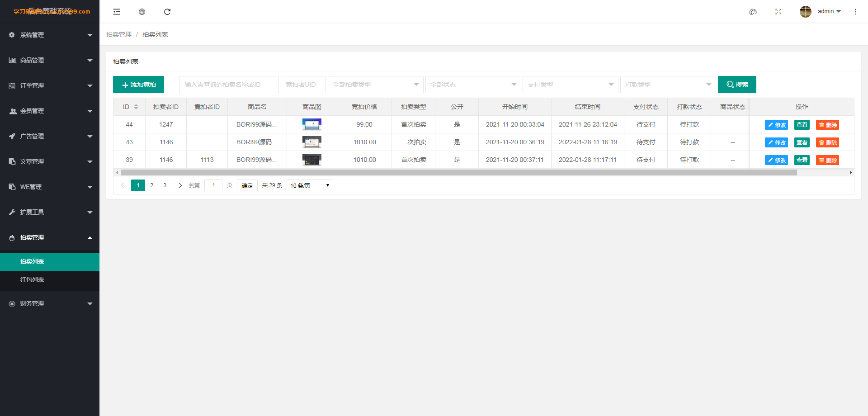Open the 10 条/页 page size selector
This screenshot has height=416, width=868.
point(309,185)
